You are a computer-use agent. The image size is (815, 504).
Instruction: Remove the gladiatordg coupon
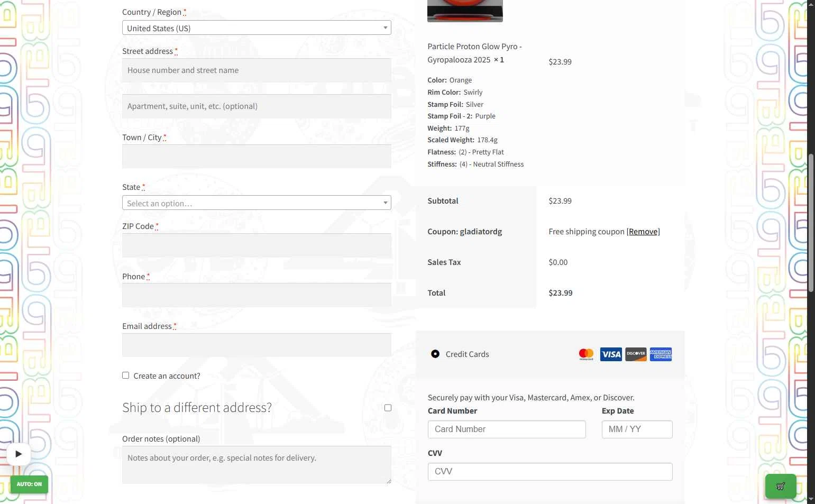[643, 232]
